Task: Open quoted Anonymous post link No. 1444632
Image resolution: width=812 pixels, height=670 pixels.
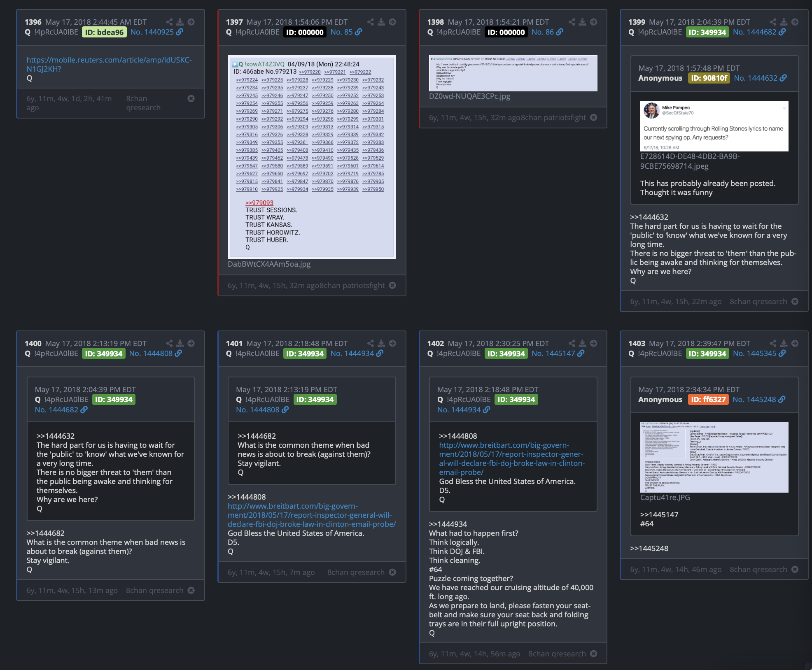Action: [x=760, y=78]
